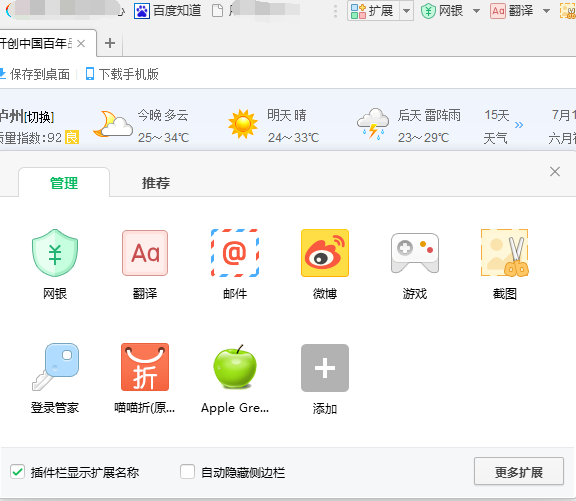This screenshot has width=576, height=501.
Task: Click the 扩展 extensions toolbar button
Action: click(x=373, y=11)
